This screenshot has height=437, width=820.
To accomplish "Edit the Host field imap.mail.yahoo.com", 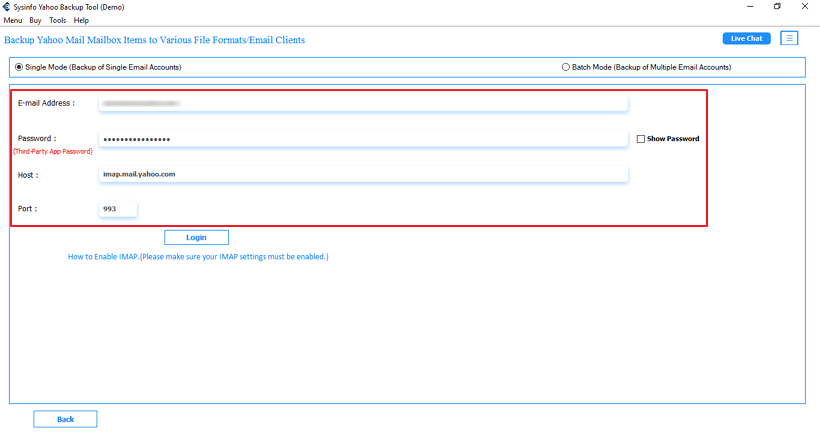I will coord(363,174).
